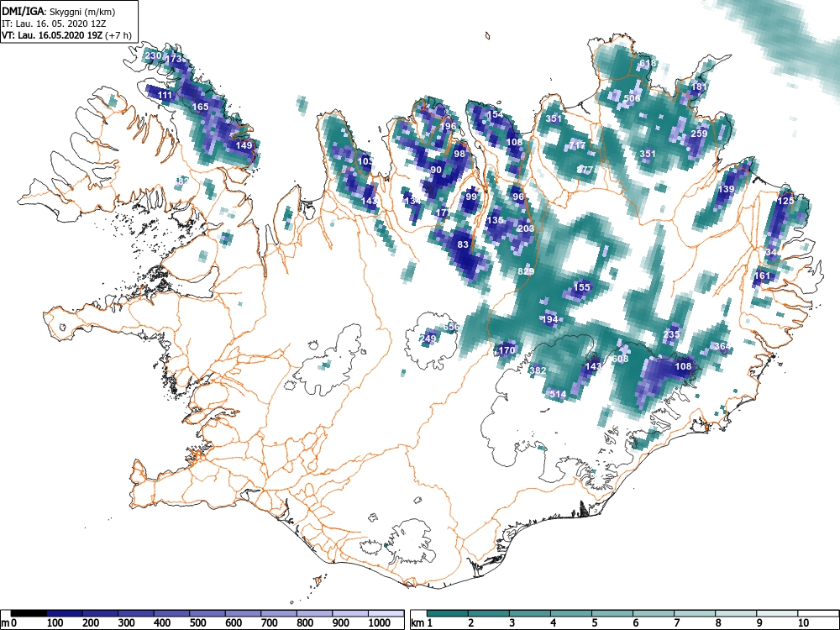840x630 pixels.
Task: Select the VT: Lau. 16.05.2020 19Z line
Action: coord(66,35)
